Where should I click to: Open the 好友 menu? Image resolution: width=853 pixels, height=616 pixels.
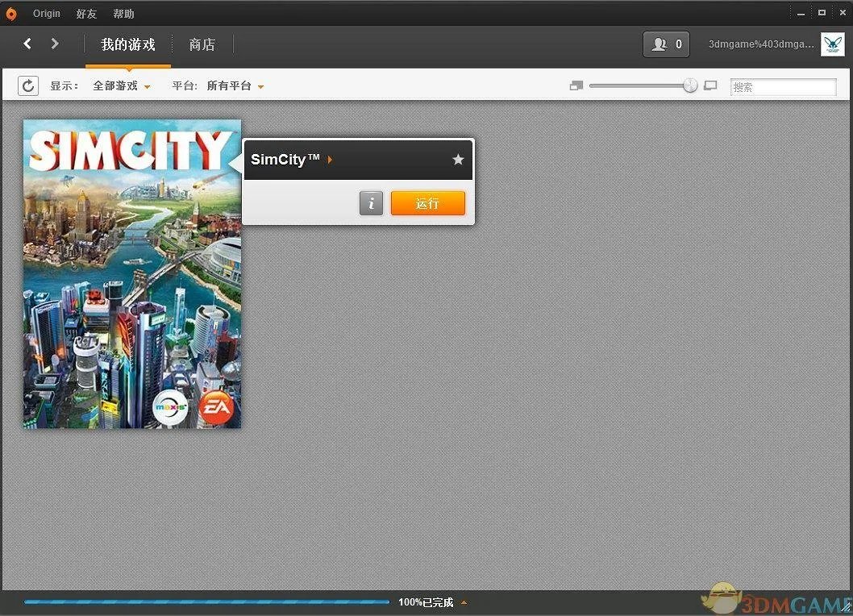point(87,14)
